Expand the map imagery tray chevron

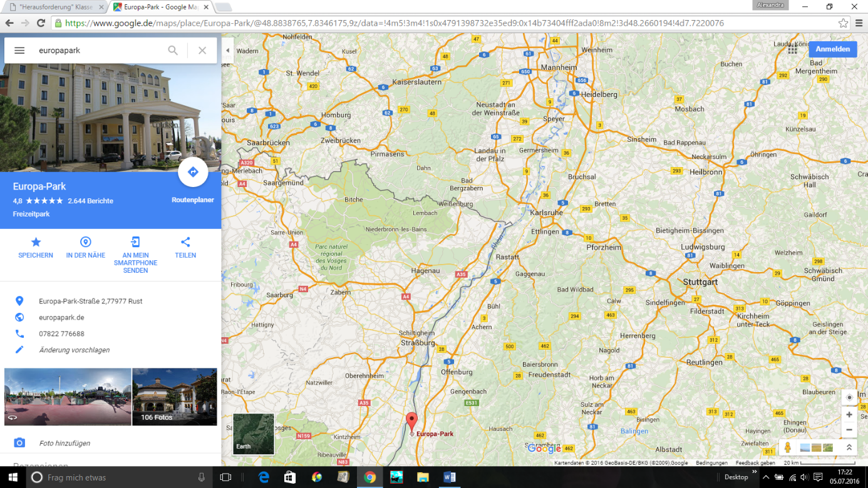(x=849, y=447)
